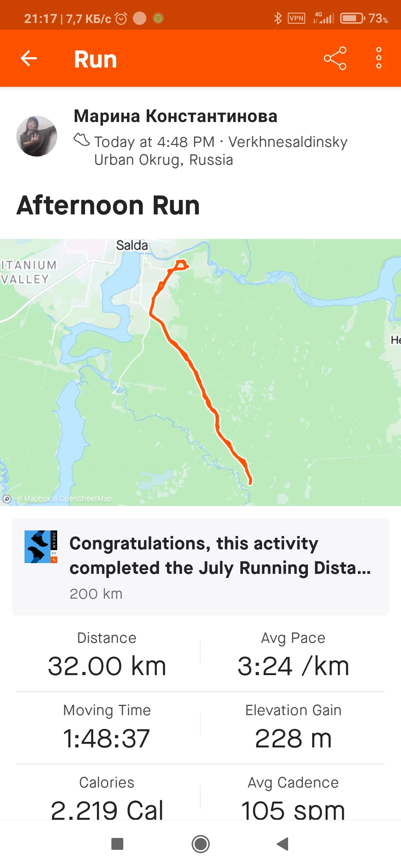This screenshot has width=401, height=868.
Task: Tap the map info icon
Action: (7, 499)
